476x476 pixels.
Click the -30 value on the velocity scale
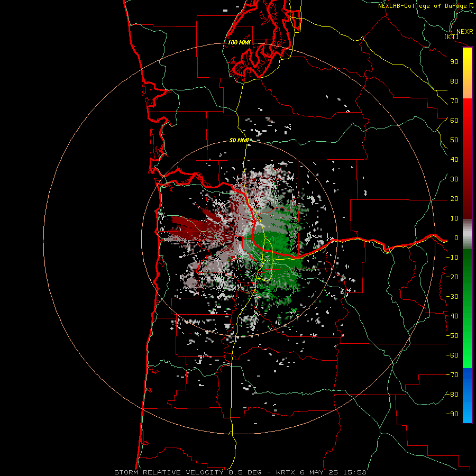pos(452,297)
